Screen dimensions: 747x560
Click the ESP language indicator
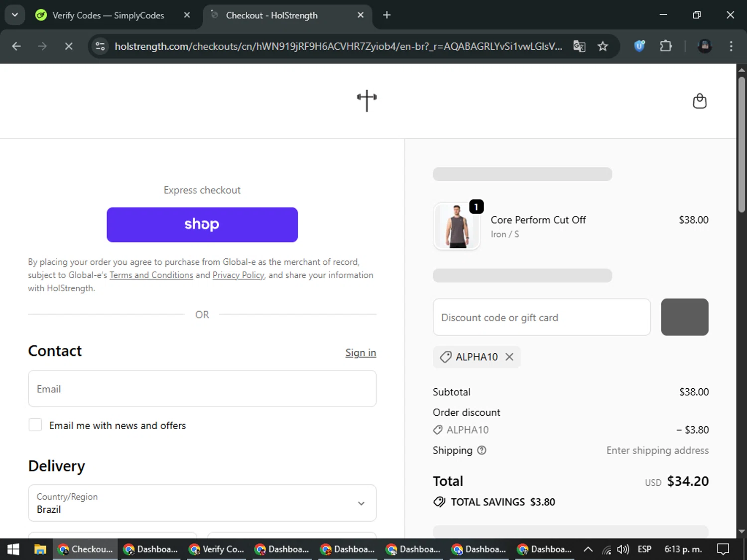(644, 550)
